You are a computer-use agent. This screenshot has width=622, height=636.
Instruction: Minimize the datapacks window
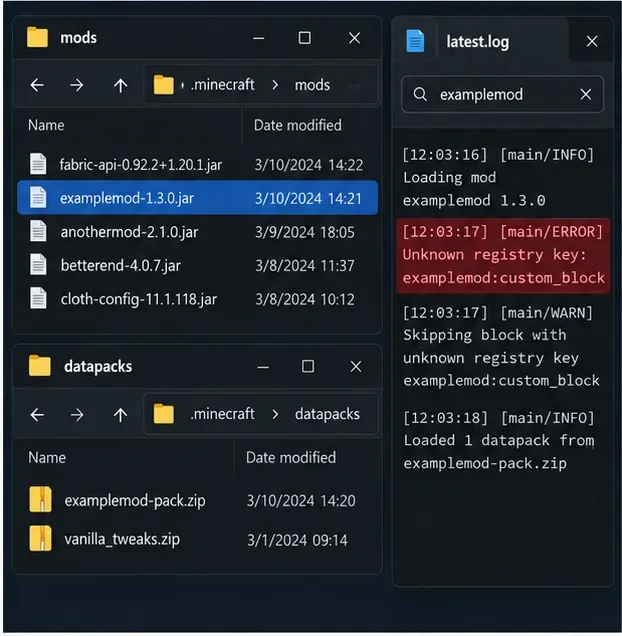[263, 368]
